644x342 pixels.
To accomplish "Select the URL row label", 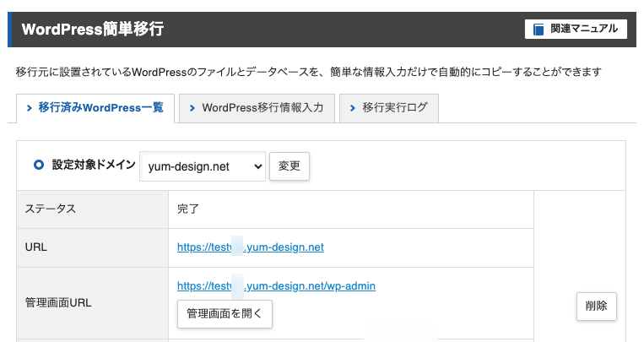I will 36,247.
